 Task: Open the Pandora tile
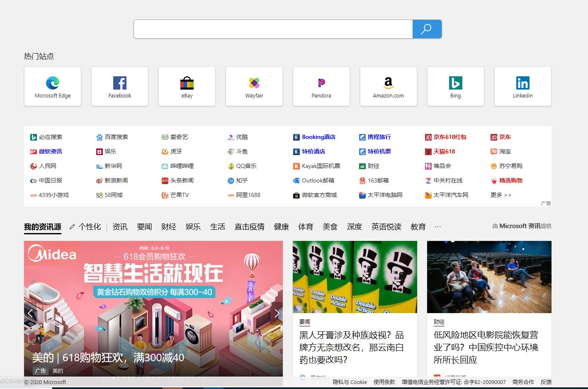click(x=321, y=86)
